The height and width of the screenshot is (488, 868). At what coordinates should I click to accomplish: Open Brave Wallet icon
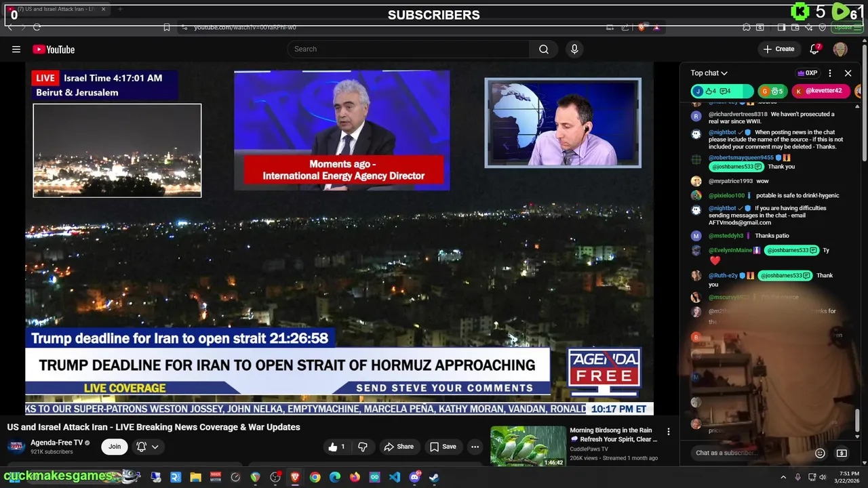point(795,27)
